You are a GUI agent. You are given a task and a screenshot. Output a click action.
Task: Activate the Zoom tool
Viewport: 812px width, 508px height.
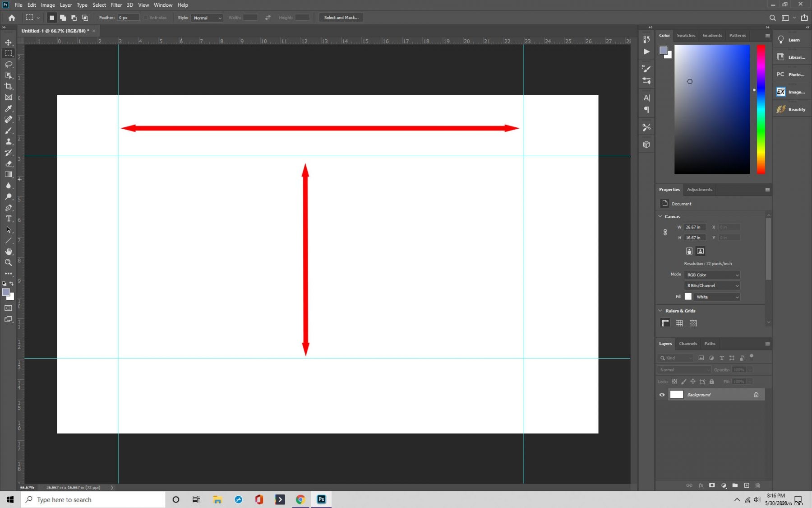(x=8, y=262)
